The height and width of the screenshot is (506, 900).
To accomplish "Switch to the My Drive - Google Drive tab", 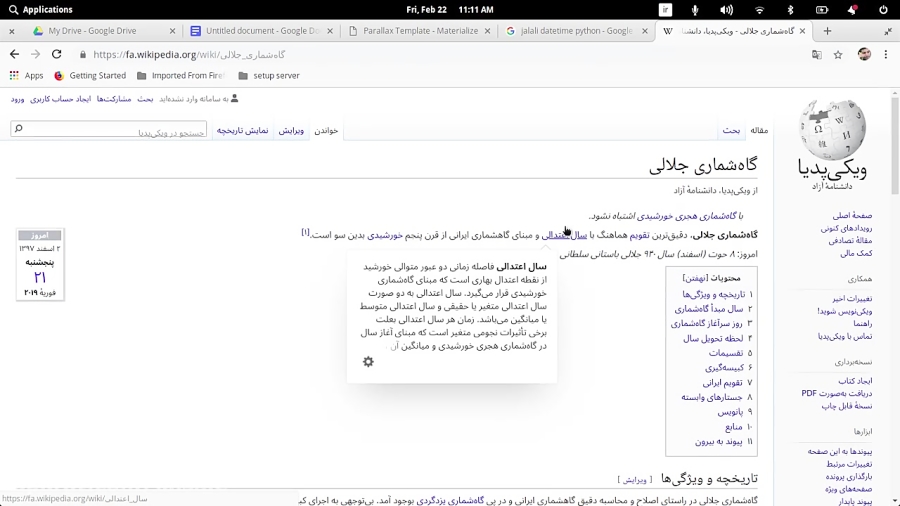I will point(92,31).
